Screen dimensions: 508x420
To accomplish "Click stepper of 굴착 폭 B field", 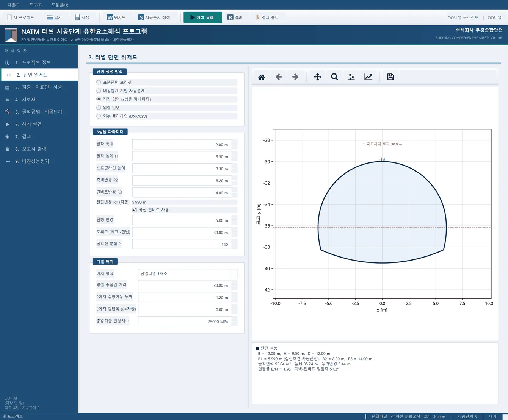I will pyautogui.click(x=234, y=145).
